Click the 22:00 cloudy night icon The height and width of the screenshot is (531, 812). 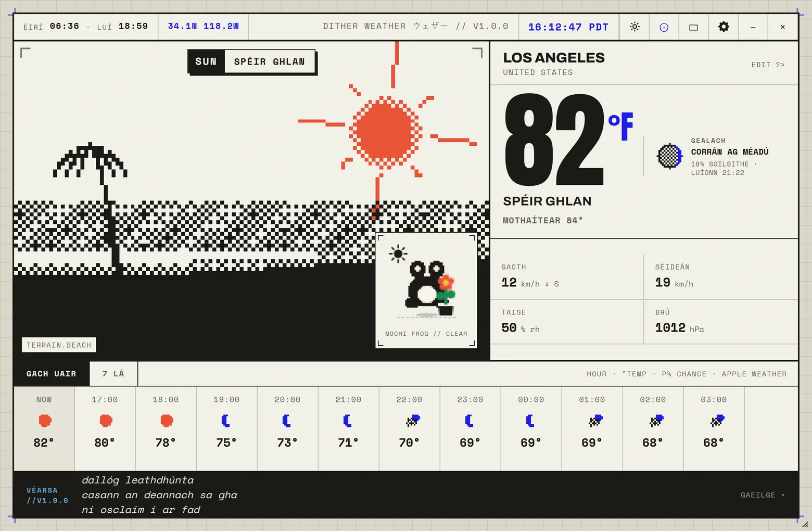pos(413,421)
